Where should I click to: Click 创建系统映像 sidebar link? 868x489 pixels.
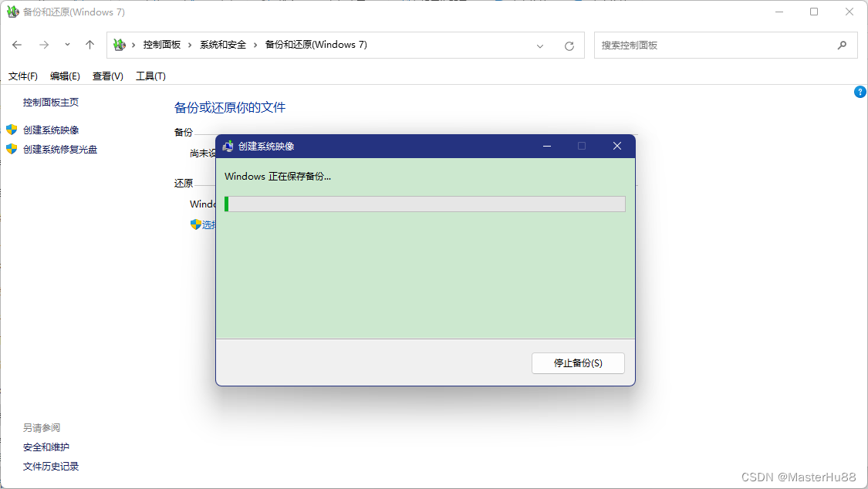coord(51,130)
